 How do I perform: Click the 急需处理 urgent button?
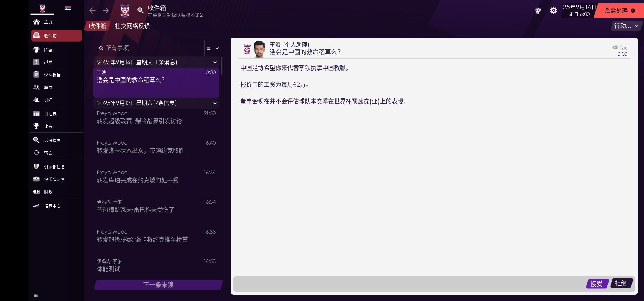click(x=619, y=11)
